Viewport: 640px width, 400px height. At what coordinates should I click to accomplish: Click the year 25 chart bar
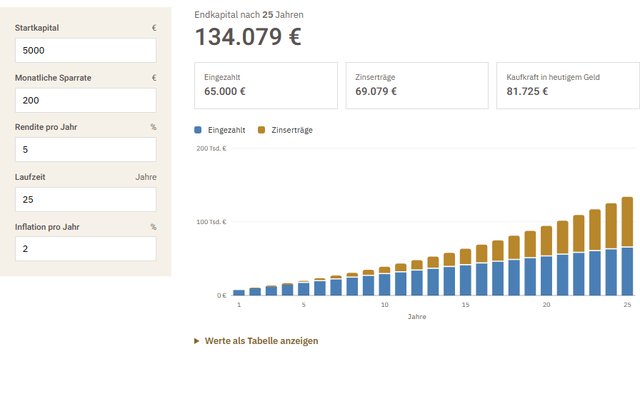tap(627, 246)
